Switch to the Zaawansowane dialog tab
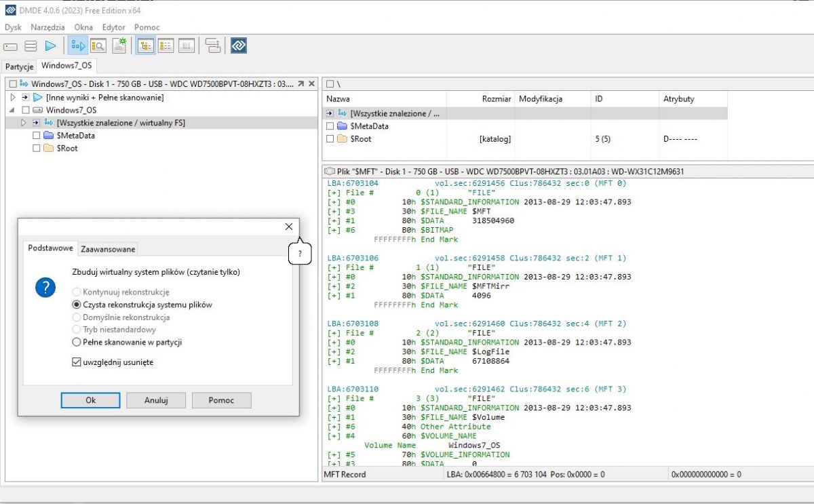Viewport: 814px width, 504px height. (108, 249)
